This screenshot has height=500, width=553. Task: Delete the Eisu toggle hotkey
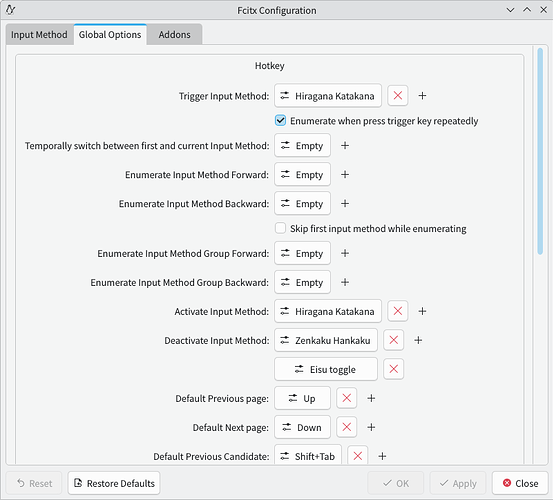click(x=394, y=369)
